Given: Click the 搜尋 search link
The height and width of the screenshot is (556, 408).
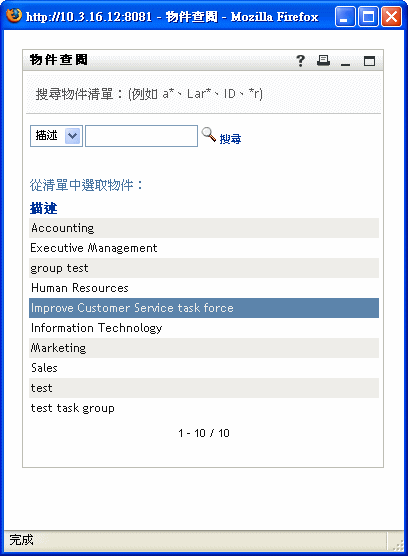Looking at the screenshot, I should [x=230, y=139].
